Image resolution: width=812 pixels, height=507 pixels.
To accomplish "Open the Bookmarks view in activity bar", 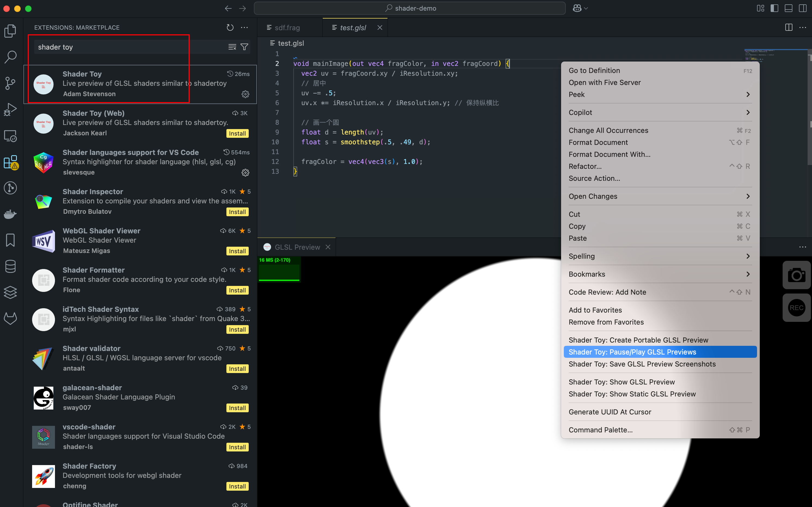I will tap(10, 240).
